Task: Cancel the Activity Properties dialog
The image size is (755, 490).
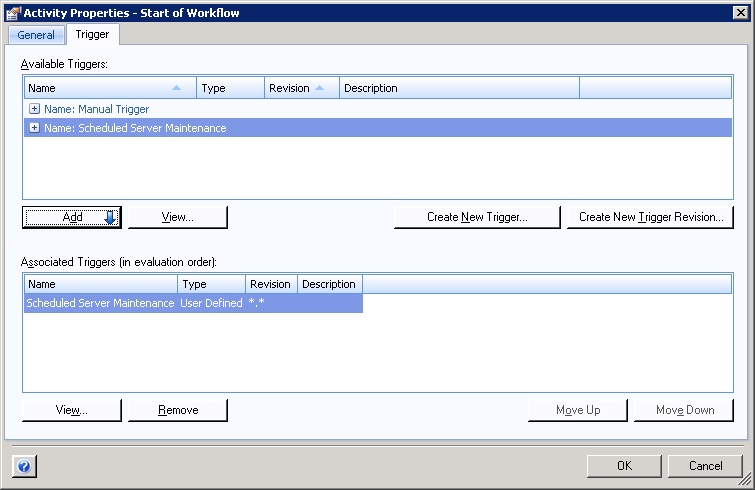Action: coord(706,466)
